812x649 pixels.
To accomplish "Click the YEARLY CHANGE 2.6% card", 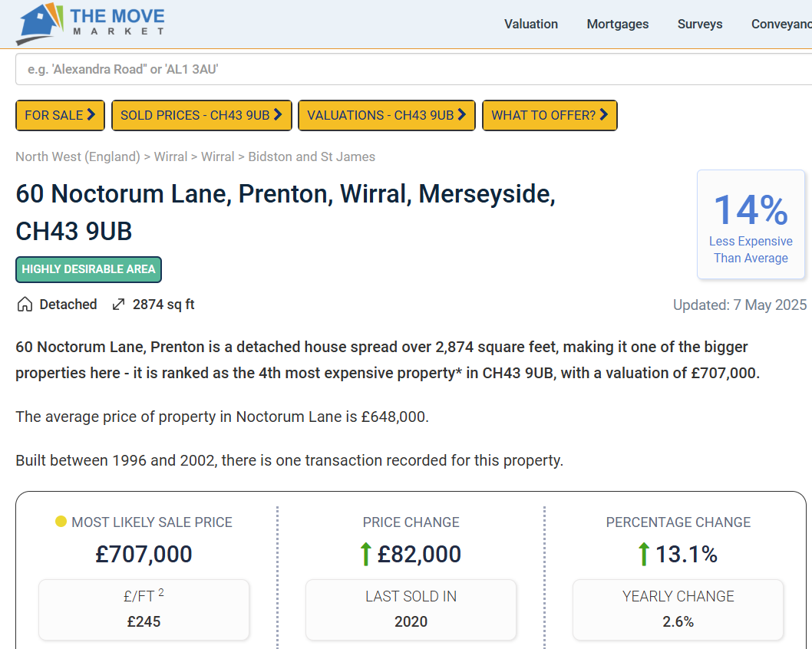I will (x=678, y=609).
